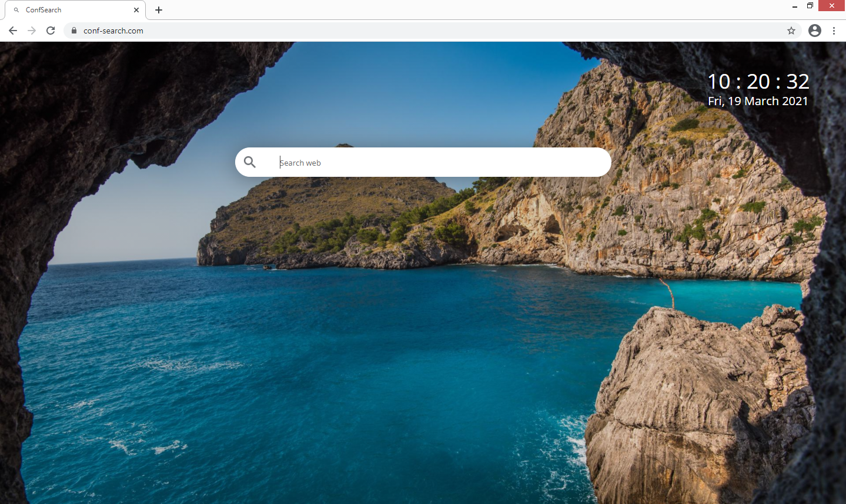Image resolution: width=846 pixels, height=504 pixels.
Task: Close the Chrome window
Action: click(x=832, y=6)
